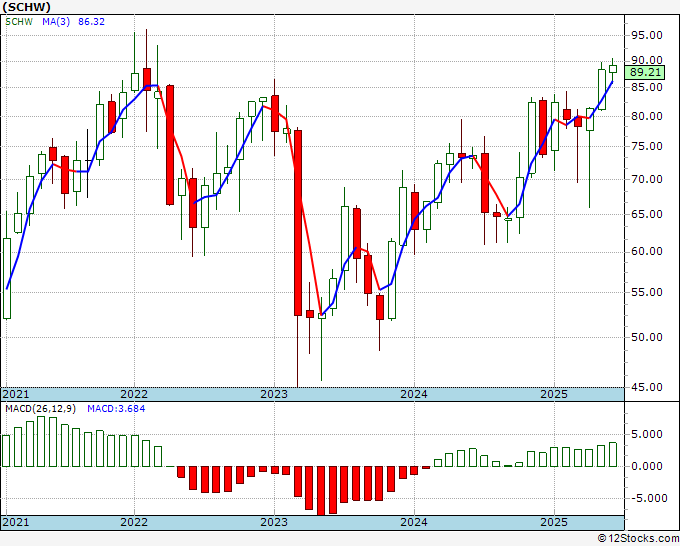
Task: Click the 45.00 price axis label
Action: [646, 387]
